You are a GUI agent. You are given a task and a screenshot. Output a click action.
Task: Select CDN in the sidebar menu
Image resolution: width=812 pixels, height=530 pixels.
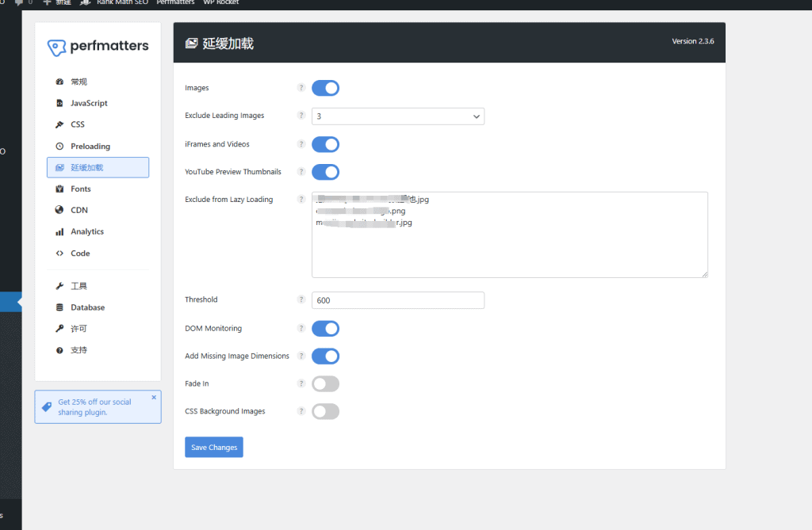click(x=98, y=210)
